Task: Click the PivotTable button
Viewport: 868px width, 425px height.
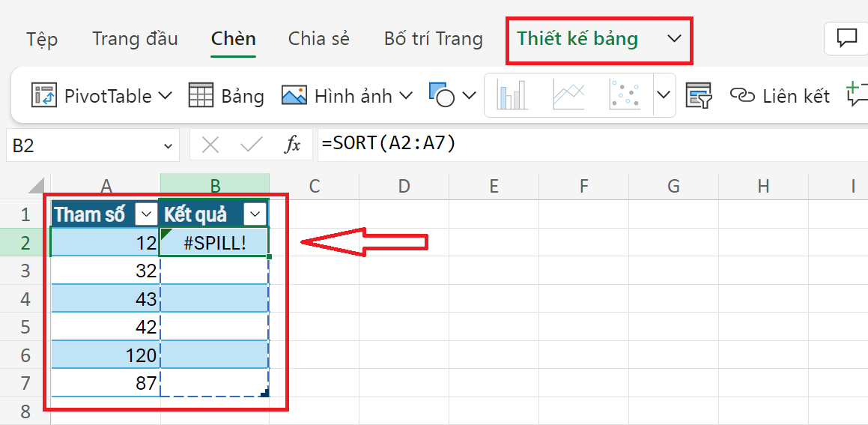Action: pos(91,96)
